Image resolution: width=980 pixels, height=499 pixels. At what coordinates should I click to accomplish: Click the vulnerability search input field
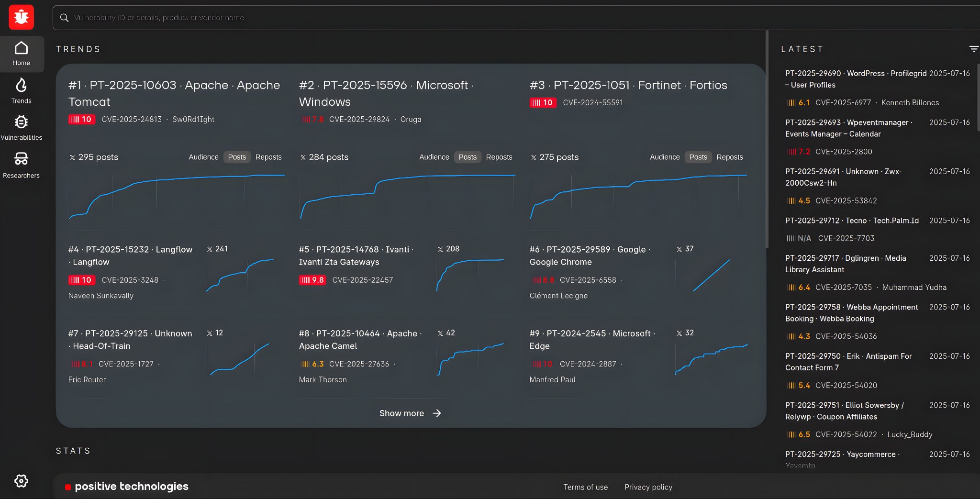point(516,18)
